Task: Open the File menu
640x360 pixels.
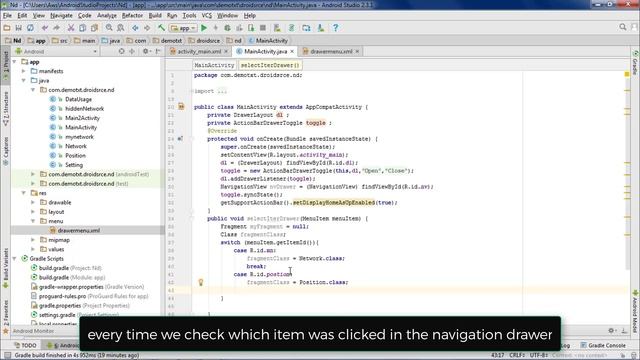Action: pos(7,16)
